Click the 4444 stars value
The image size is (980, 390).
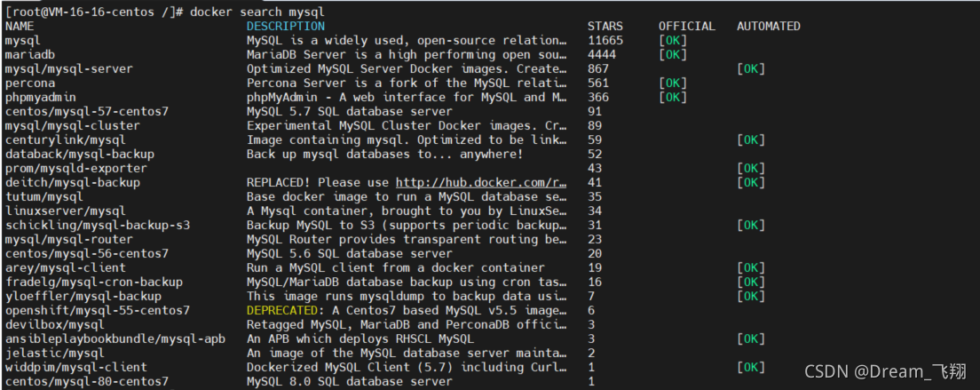(x=602, y=54)
